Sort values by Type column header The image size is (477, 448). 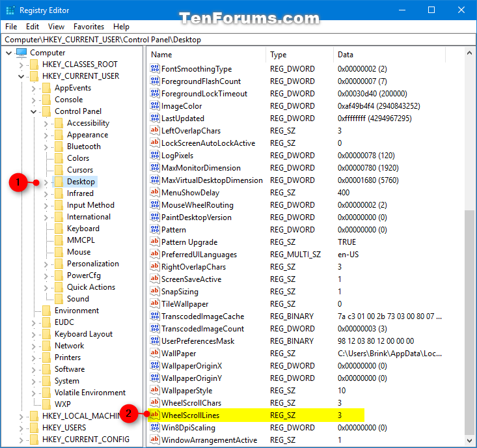[x=299, y=55]
